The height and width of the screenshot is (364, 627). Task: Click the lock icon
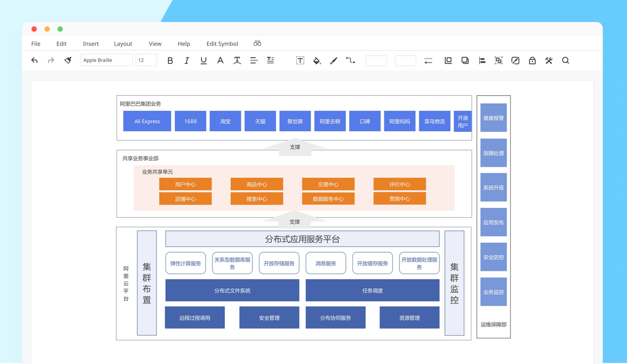coord(532,60)
